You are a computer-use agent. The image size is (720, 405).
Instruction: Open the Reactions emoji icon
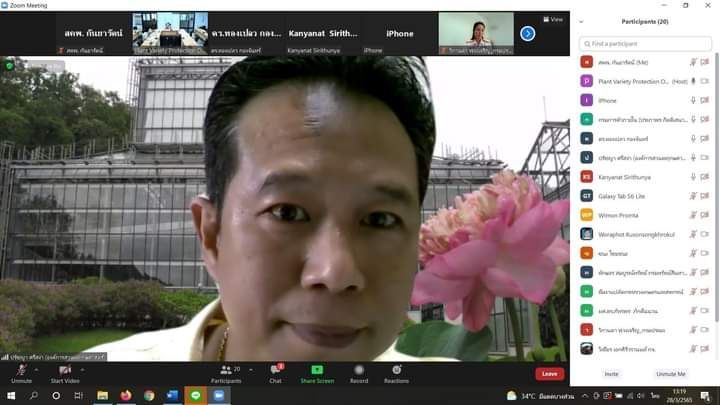click(396, 370)
